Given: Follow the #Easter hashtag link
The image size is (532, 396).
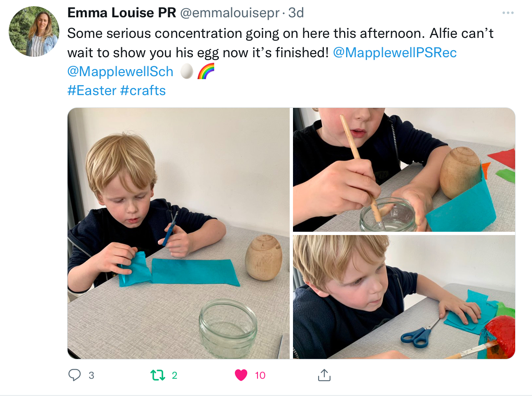Looking at the screenshot, I should [x=92, y=91].
